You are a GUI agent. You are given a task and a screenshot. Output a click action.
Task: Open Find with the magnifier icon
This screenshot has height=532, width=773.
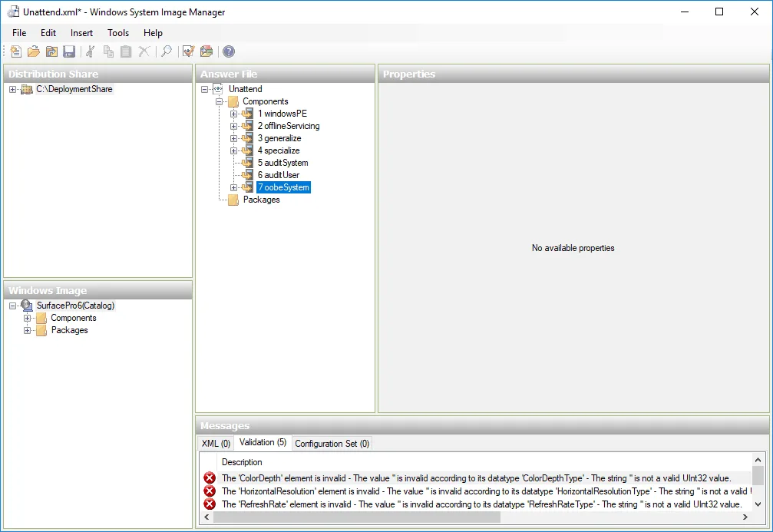(167, 51)
